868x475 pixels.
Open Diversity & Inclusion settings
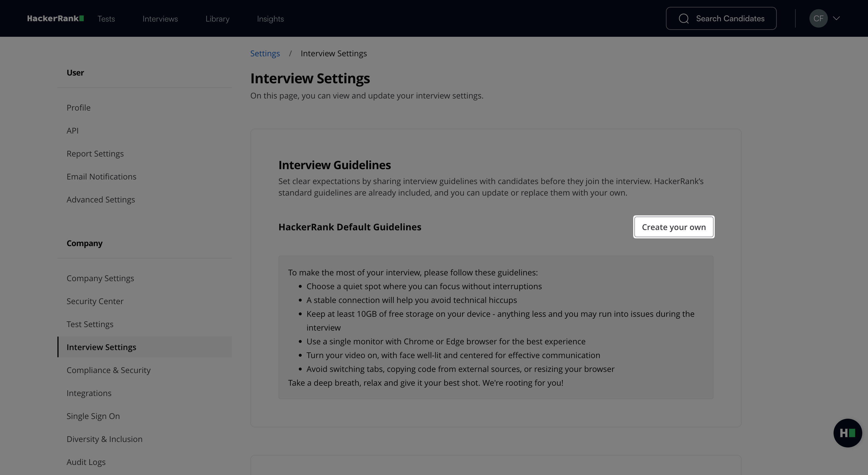104,439
